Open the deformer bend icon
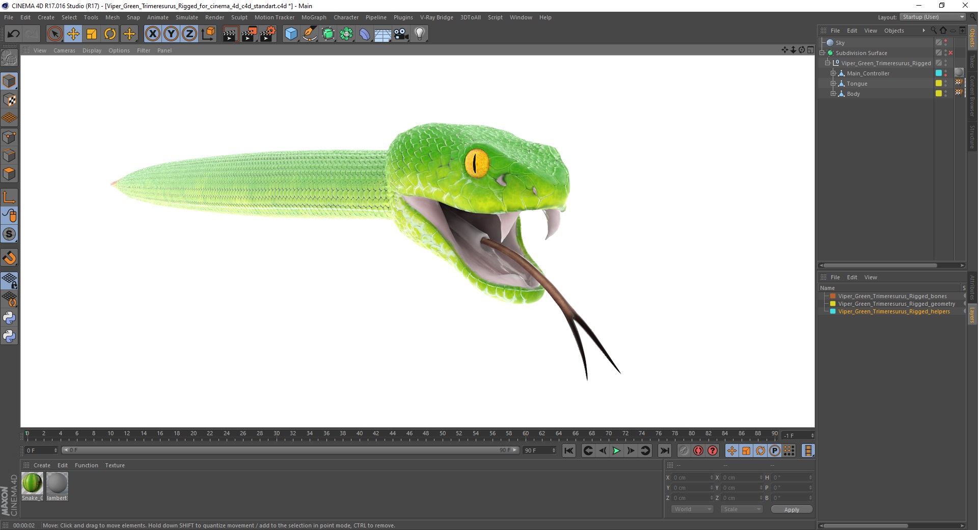 (365, 34)
